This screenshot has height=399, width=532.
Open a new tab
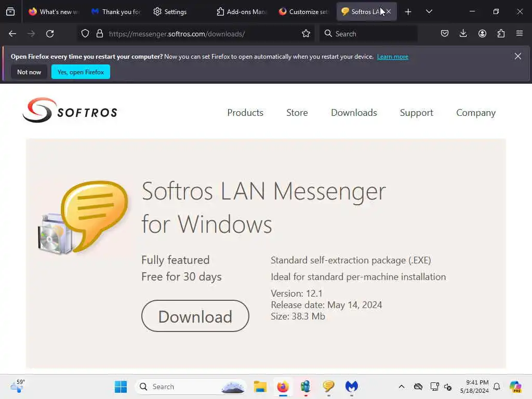408,12
